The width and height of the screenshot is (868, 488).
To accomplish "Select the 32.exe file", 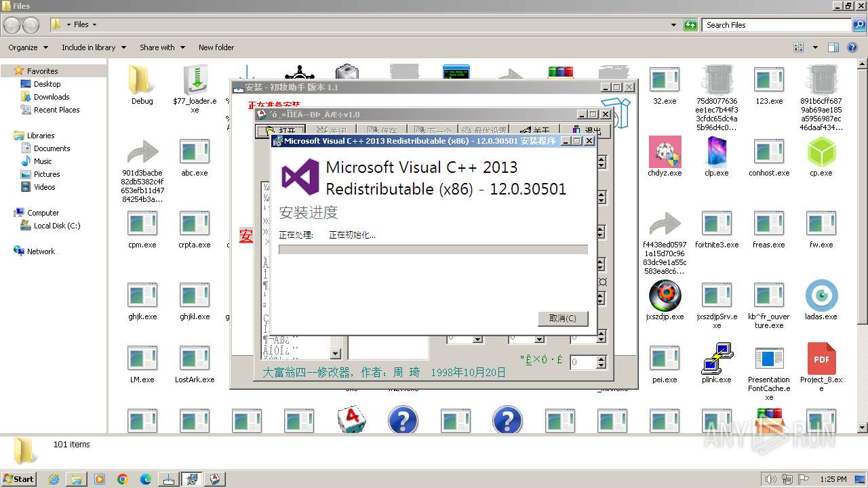I will tap(665, 79).
